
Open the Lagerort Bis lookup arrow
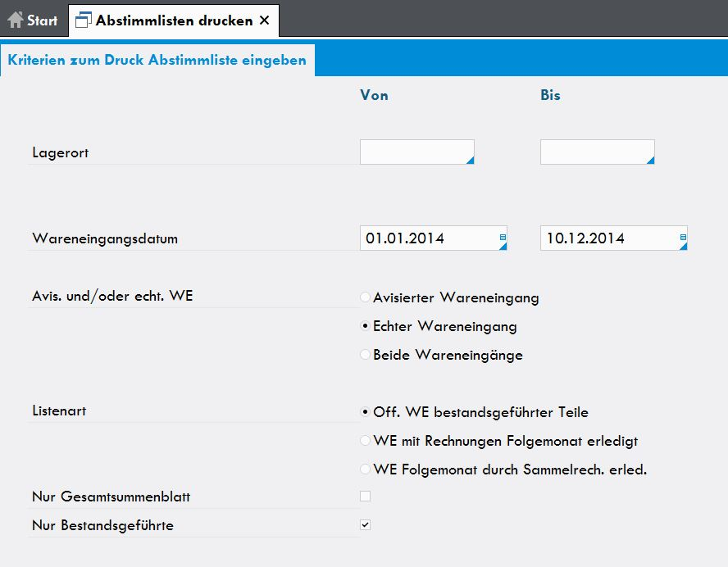650,160
